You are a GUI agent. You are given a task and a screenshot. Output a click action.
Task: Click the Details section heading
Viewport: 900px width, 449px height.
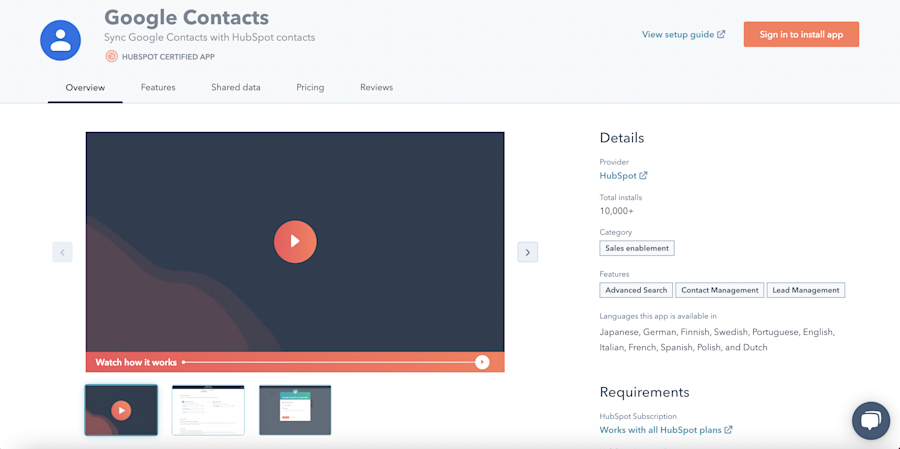coord(622,138)
